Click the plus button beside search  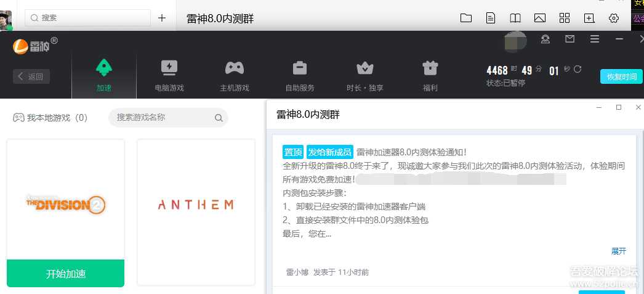[x=162, y=18]
